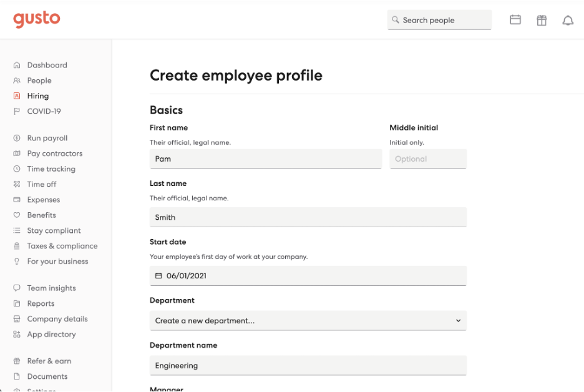The height and width of the screenshot is (392, 584).
Task: Open Taxes & compliance
Action: point(62,246)
